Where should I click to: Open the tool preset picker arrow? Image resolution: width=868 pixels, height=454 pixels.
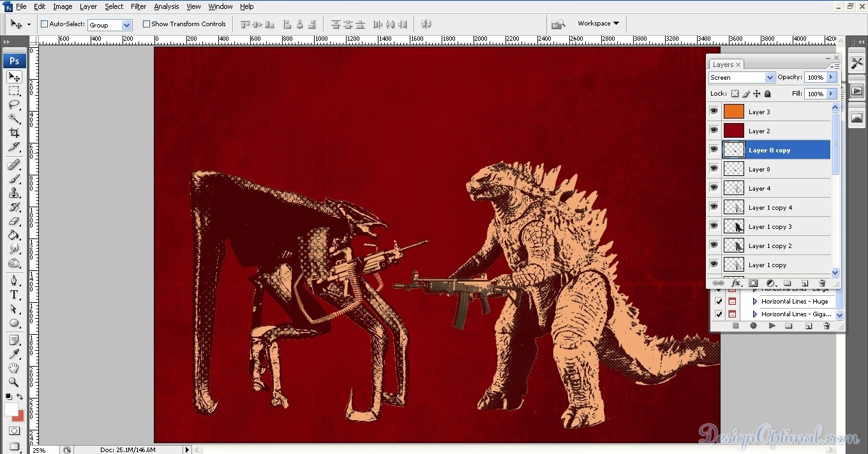click(29, 24)
